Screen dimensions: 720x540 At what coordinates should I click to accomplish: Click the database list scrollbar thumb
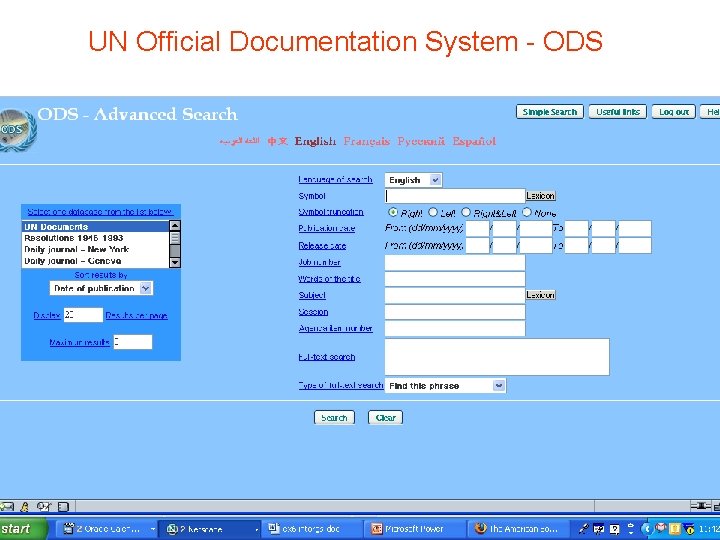click(x=175, y=238)
